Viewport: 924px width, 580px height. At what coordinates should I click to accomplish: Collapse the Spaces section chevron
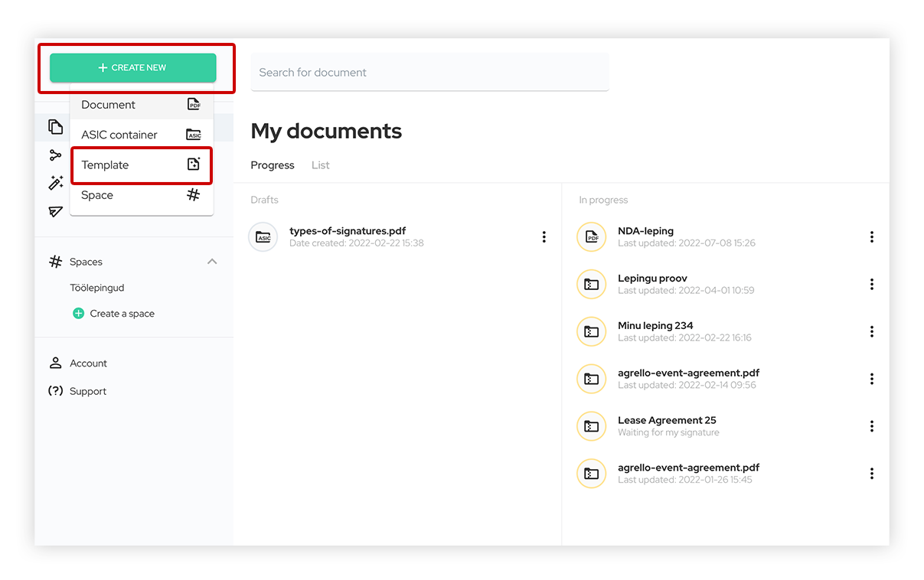[212, 262]
